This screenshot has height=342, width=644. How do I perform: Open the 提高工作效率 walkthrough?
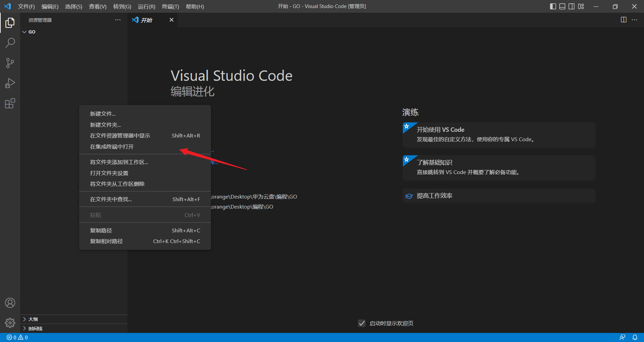click(499, 195)
